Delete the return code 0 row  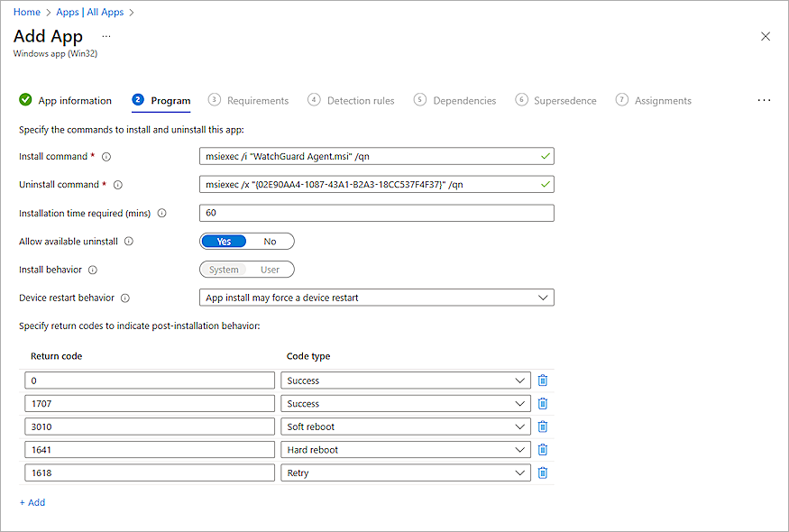pyautogui.click(x=543, y=381)
